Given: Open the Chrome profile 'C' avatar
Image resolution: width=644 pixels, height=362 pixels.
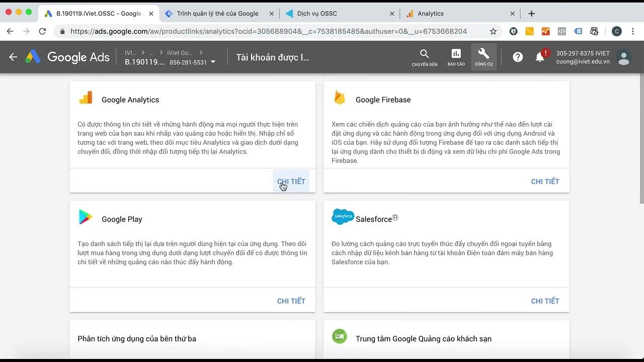Looking at the screenshot, I should point(617,31).
